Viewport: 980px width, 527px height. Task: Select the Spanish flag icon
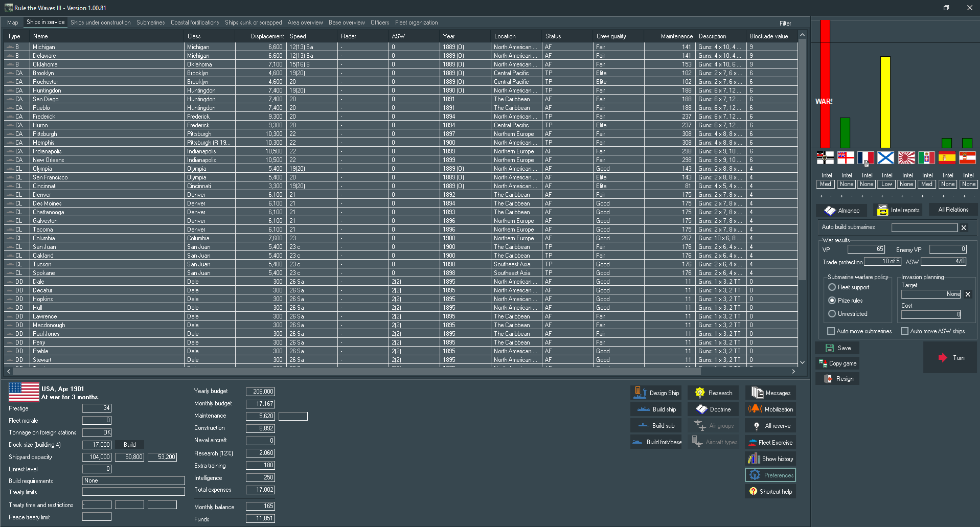tap(947, 158)
